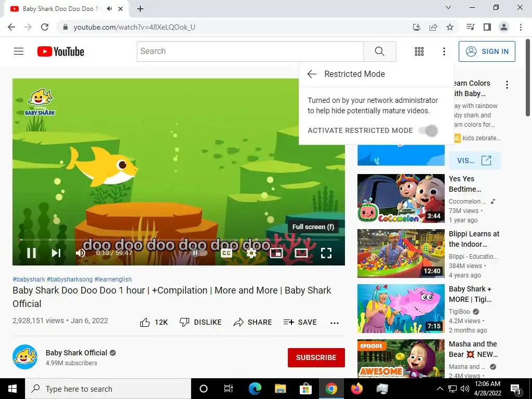This screenshot has width=532, height=399.
Task: Open more actions below the video
Action: click(335, 323)
